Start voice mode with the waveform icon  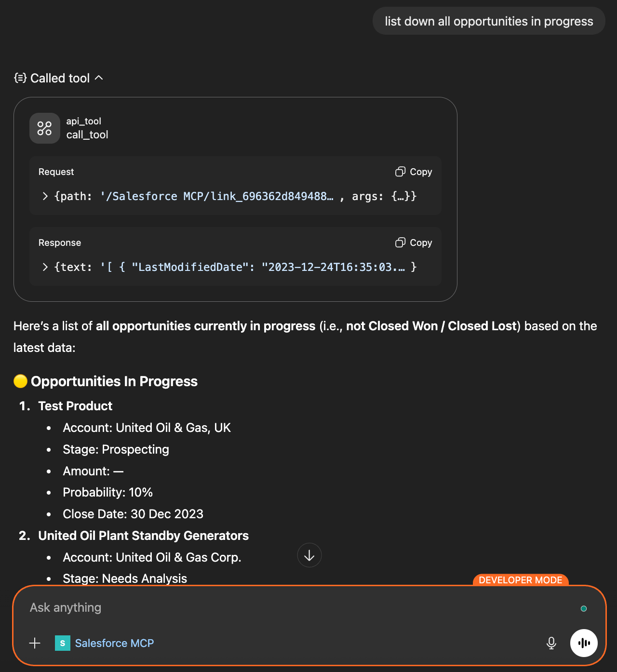[584, 643]
